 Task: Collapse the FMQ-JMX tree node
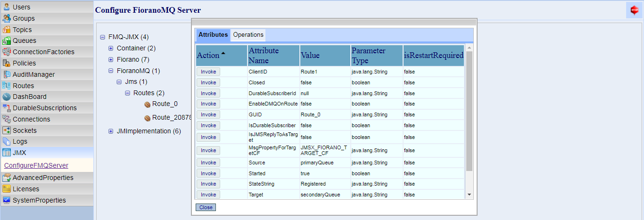[x=102, y=37]
